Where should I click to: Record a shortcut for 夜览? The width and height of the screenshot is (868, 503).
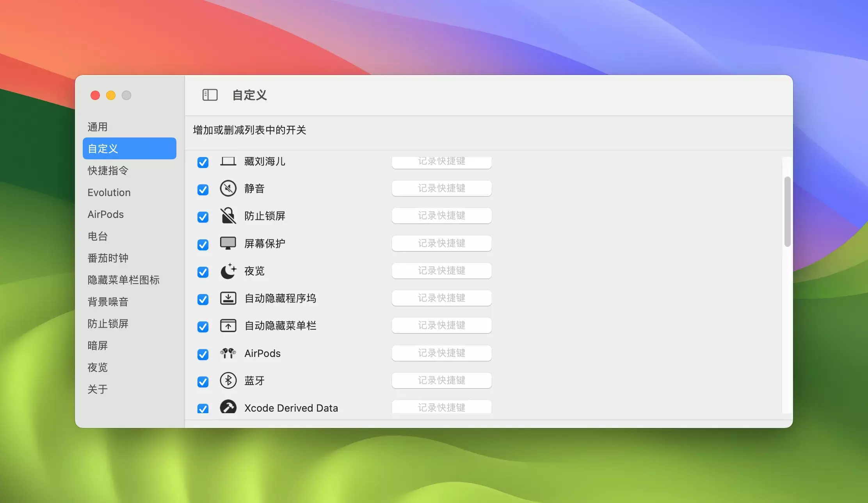[x=441, y=271]
